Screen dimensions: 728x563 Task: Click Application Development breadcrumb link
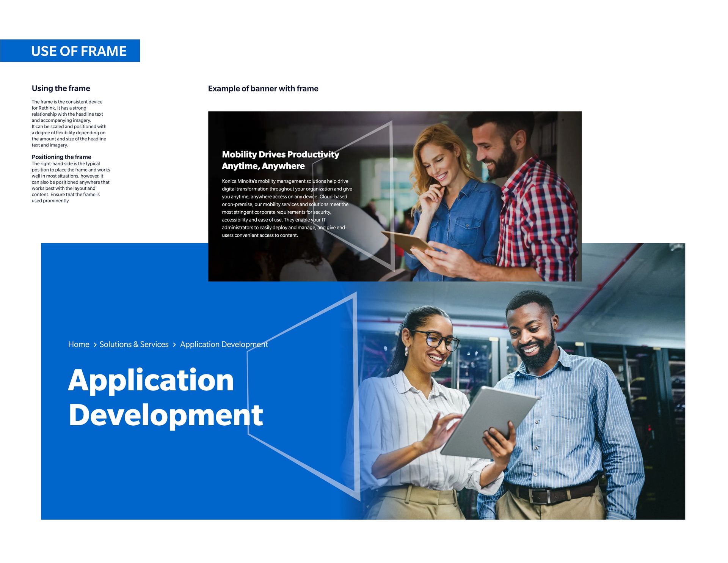[x=224, y=344]
